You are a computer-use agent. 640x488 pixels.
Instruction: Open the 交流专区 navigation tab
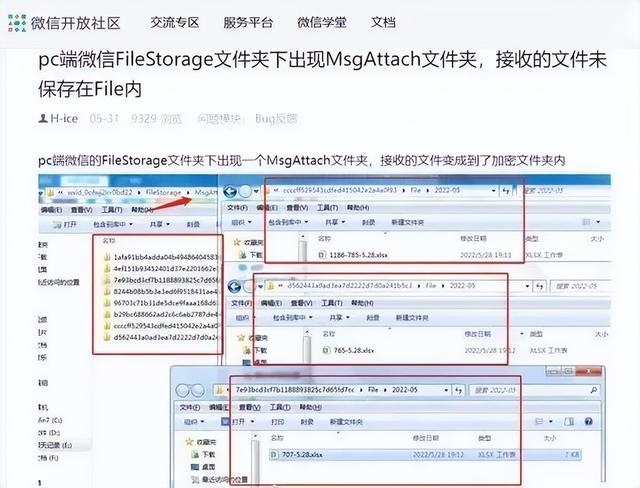[175, 22]
